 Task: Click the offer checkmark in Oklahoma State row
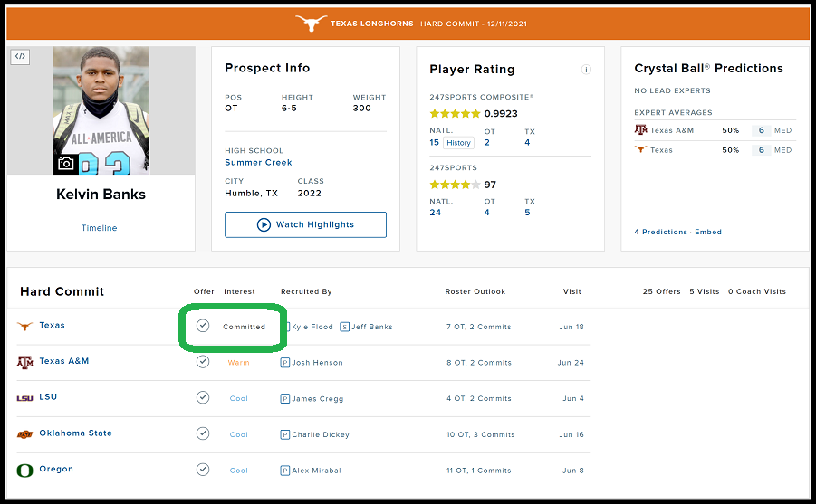(x=203, y=433)
